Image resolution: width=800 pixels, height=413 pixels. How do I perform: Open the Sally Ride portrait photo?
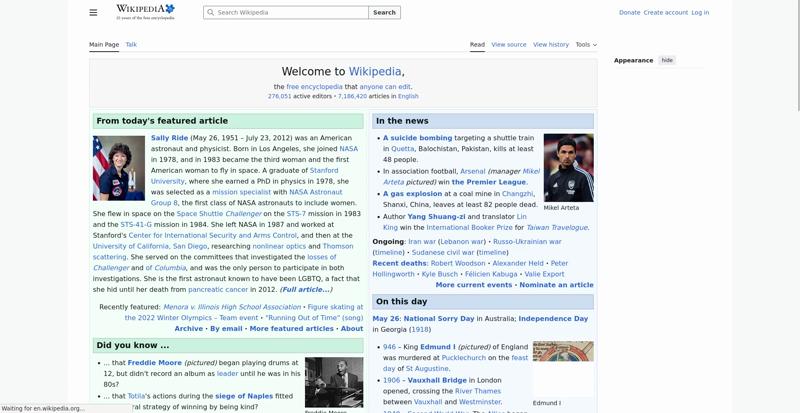(x=119, y=168)
